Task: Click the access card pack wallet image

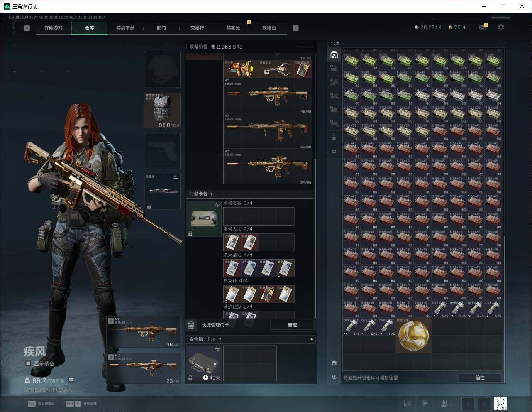Action: point(204,219)
